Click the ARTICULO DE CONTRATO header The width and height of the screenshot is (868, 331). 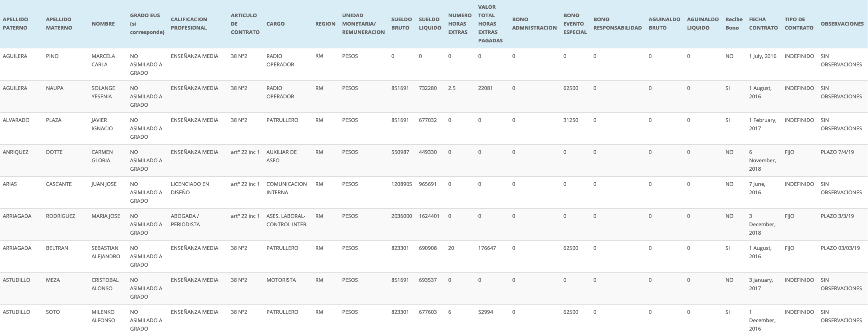(245, 24)
